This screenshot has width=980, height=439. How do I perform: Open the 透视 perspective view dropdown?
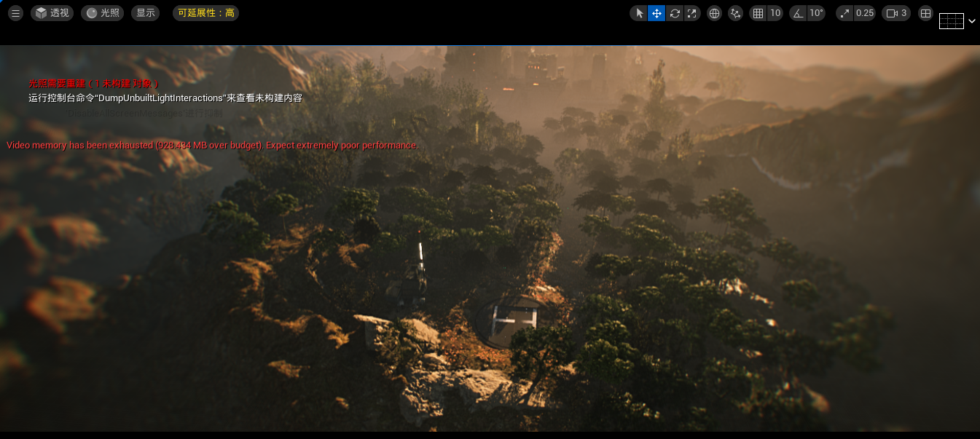coord(52,13)
